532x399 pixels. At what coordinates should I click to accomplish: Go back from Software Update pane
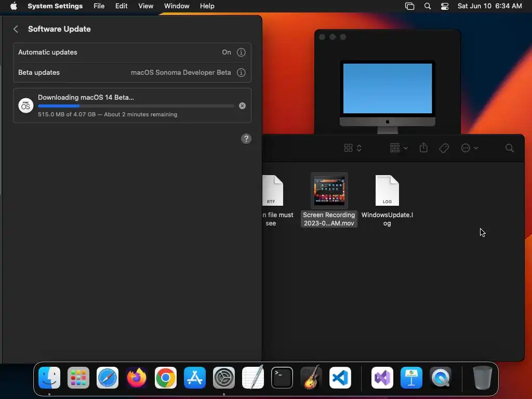point(16,29)
